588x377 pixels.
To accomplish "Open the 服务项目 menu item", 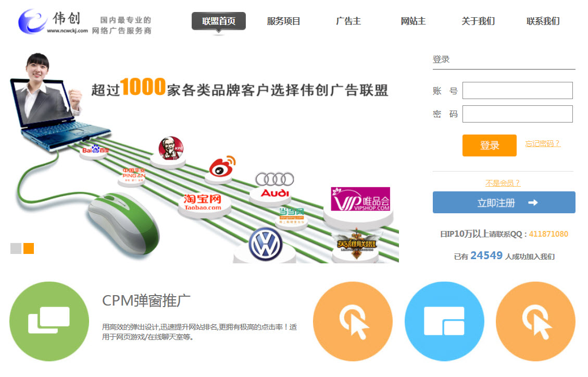I will pyautogui.click(x=284, y=21).
